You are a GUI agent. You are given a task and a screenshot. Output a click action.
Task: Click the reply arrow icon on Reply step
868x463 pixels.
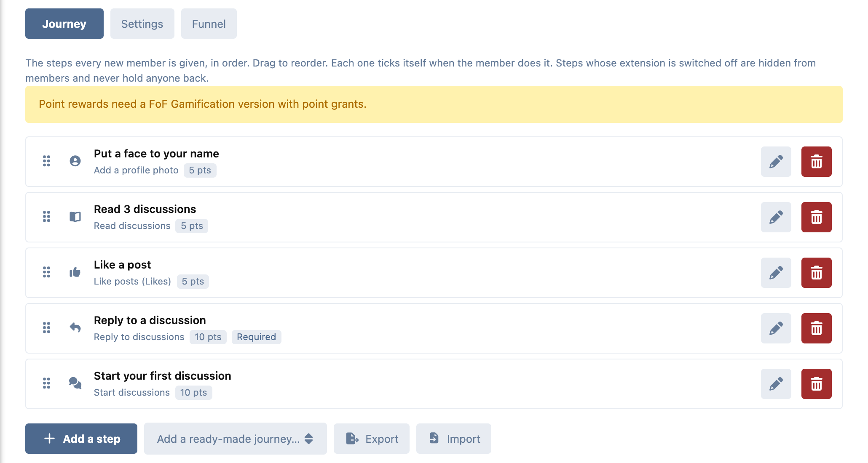75,327
